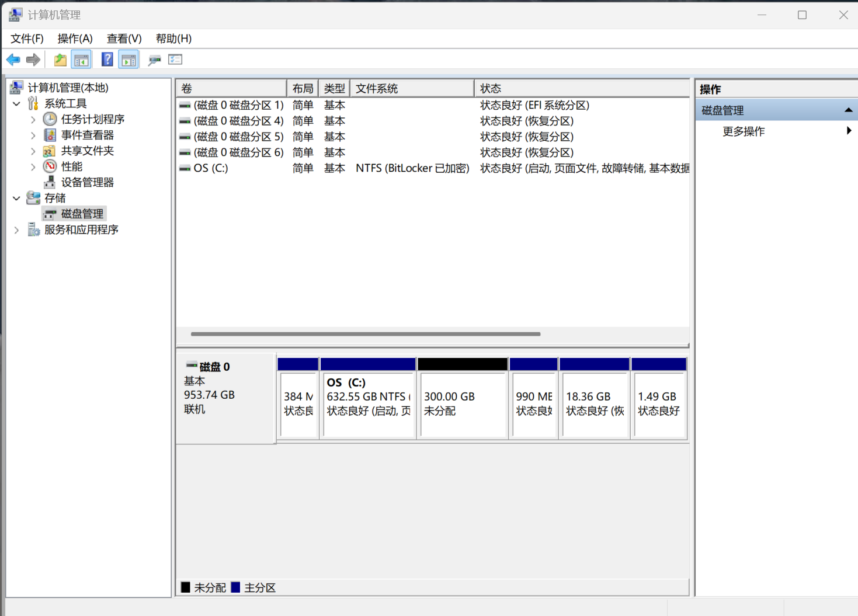The height and width of the screenshot is (616, 858).
Task: Click the 状态 column header
Action: (x=582, y=89)
